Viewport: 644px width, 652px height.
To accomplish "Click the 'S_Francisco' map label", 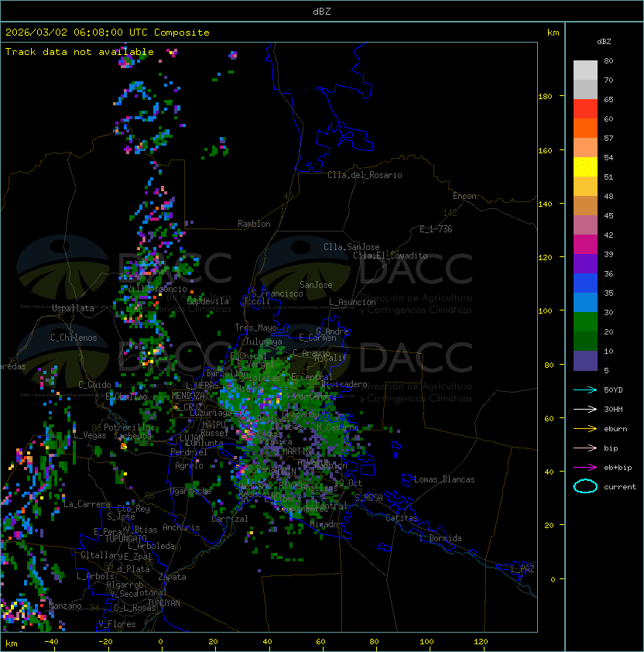I will coord(277,293).
